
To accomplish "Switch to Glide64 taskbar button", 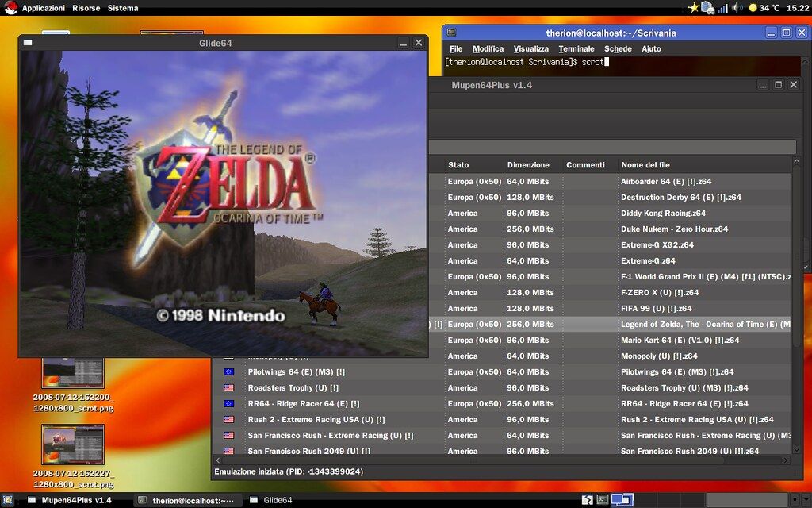I will click(271, 500).
